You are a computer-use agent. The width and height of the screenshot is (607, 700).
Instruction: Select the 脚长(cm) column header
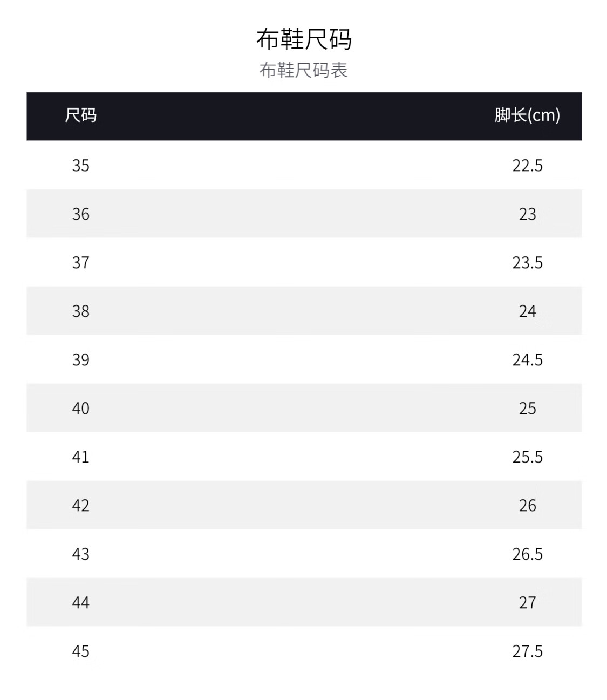tap(527, 115)
